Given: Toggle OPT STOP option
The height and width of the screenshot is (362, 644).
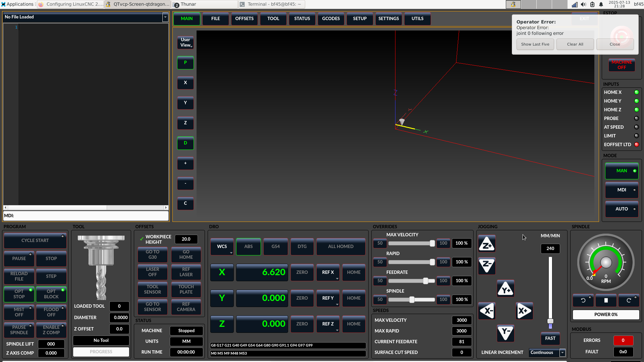Looking at the screenshot, I should pos(19,294).
